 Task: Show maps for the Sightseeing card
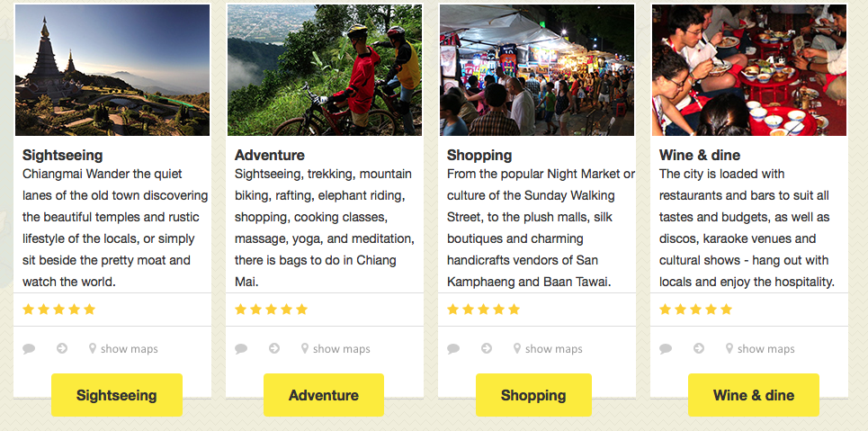click(123, 349)
